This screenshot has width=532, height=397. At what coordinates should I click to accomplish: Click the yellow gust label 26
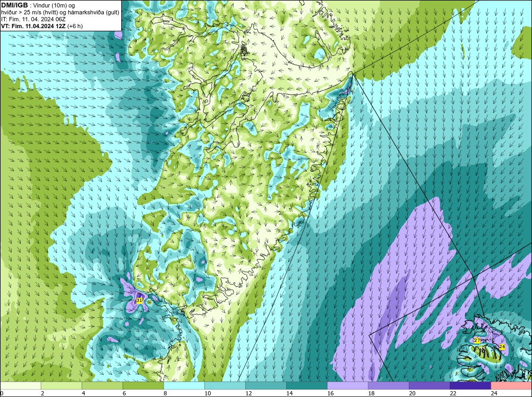coord(503,347)
